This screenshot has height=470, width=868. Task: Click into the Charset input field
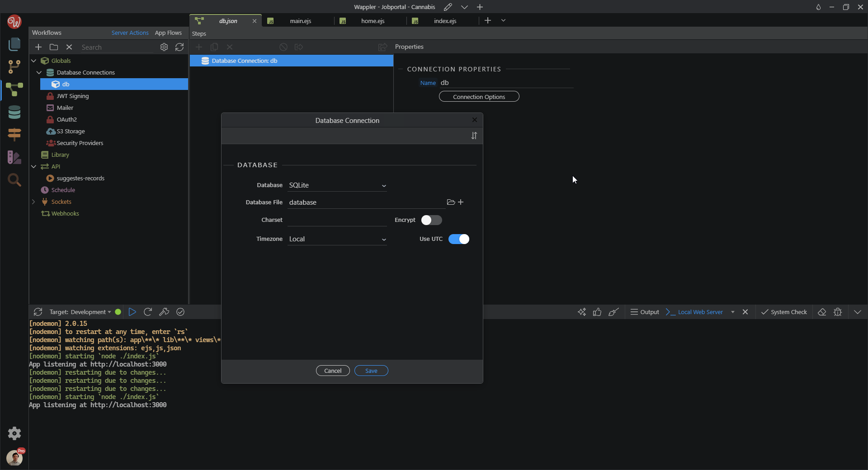[x=337, y=220]
